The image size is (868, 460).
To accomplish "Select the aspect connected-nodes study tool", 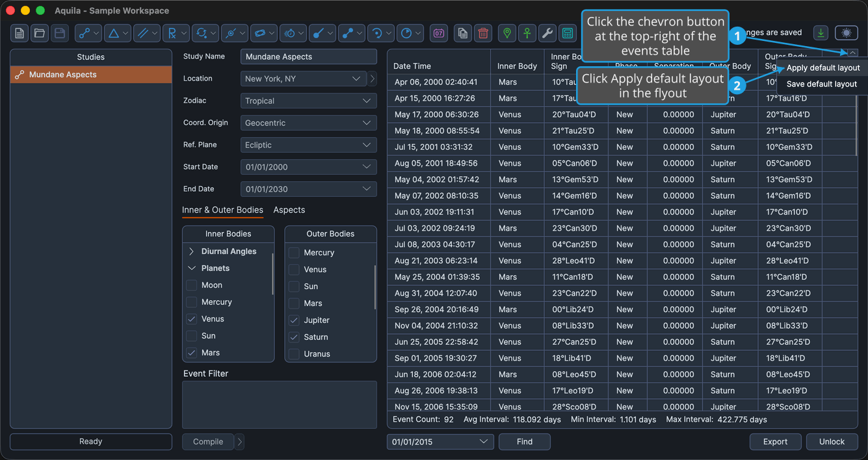I will pyautogui.click(x=88, y=33).
